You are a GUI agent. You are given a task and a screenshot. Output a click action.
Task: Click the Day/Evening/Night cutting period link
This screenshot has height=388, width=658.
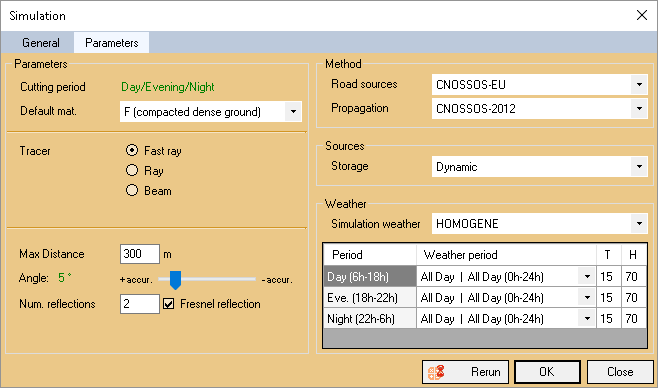[x=167, y=87]
